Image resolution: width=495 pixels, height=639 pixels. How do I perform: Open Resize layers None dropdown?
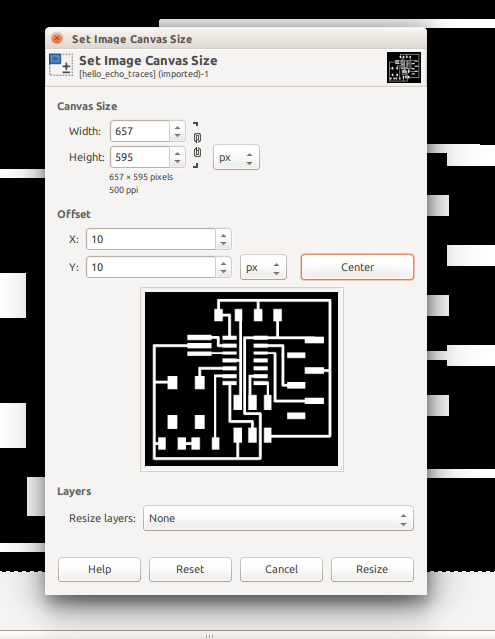pyautogui.click(x=278, y=518)
